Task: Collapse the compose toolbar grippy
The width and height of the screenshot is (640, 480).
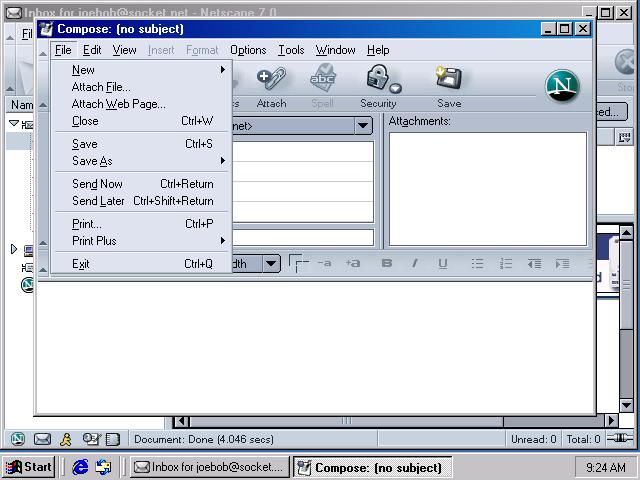Action: (43, 105)
